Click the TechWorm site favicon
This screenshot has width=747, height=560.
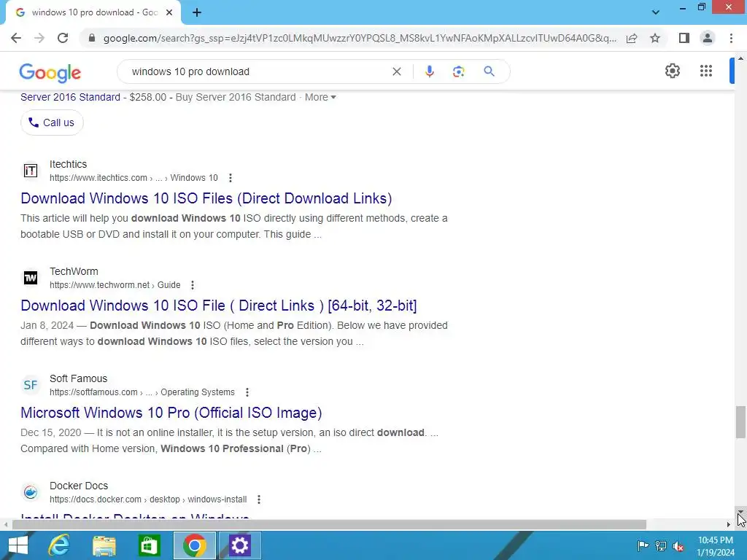[31, 278]
